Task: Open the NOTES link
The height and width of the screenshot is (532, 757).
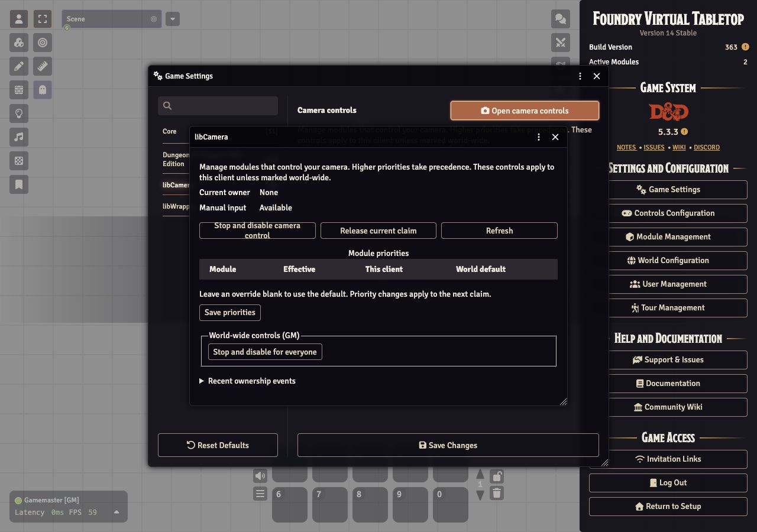Action: point(627,147)
